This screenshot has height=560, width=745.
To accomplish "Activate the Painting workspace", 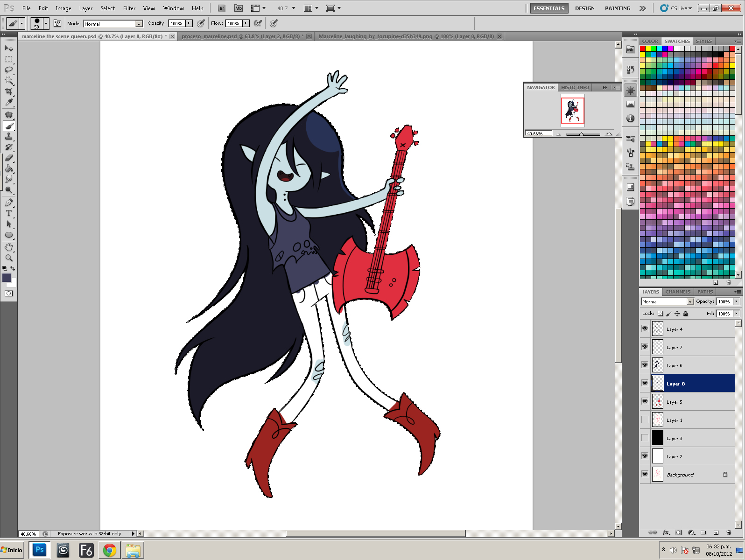I will click(618, 8).
